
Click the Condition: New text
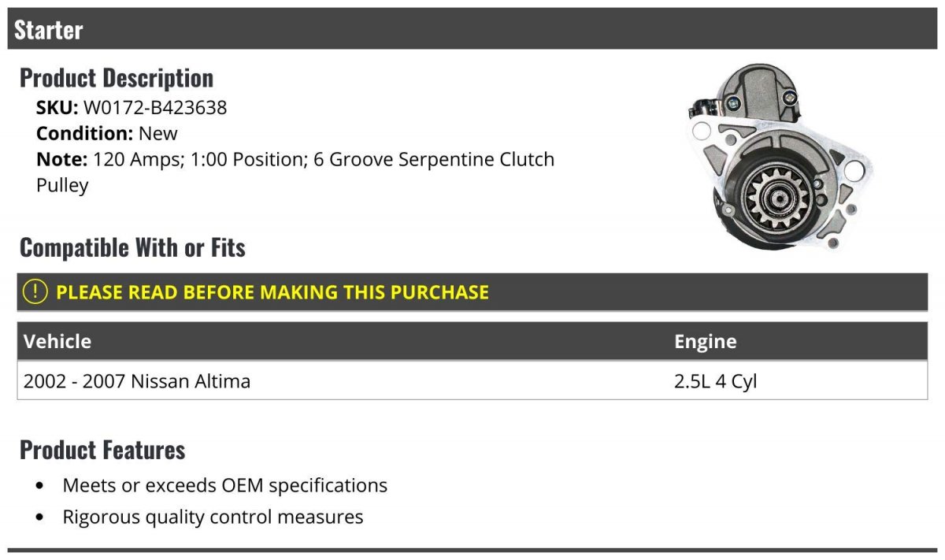point(107,133)
